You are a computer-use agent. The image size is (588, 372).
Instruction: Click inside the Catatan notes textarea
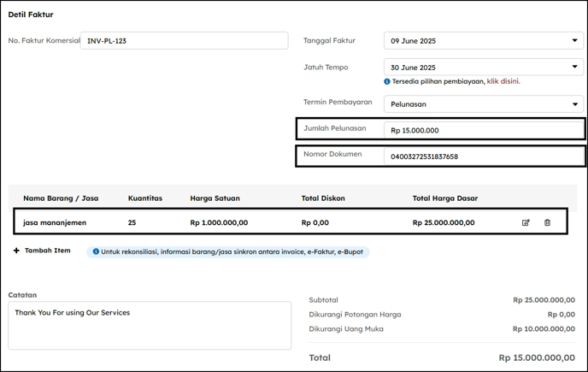pos(150,326)
